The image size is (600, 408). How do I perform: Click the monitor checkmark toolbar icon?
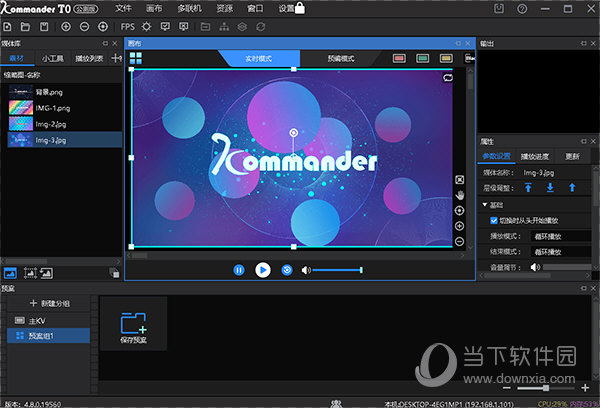click(165, 27)
